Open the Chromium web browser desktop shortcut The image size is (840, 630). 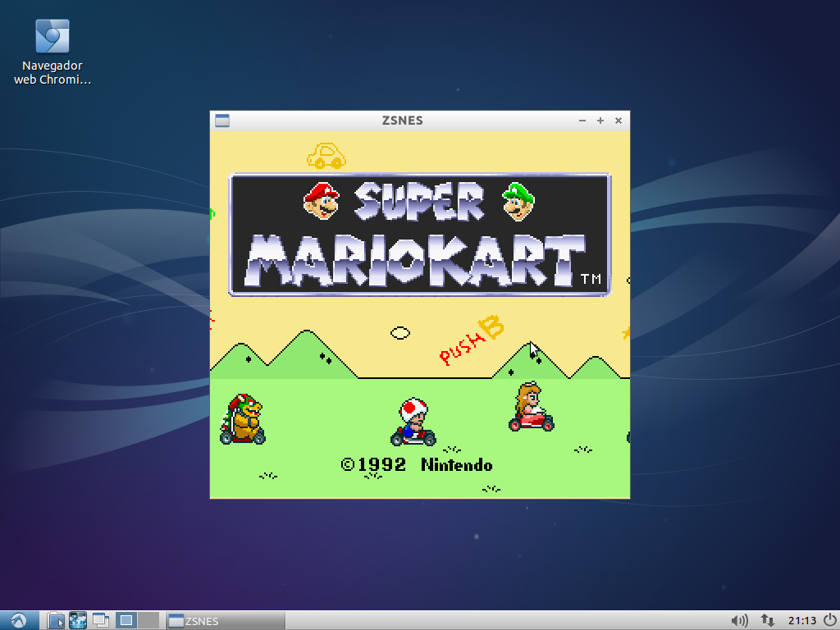click(x=52, y=37)
